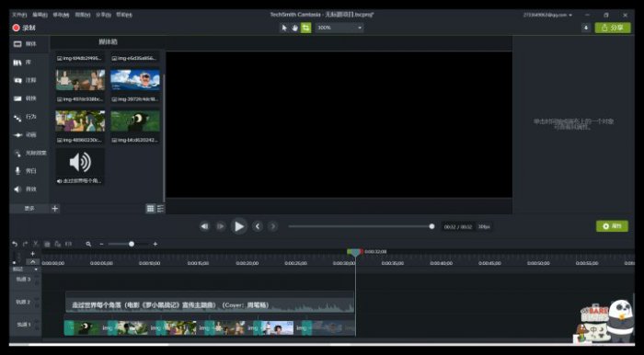Click the green Properties button

coord(612,226)
